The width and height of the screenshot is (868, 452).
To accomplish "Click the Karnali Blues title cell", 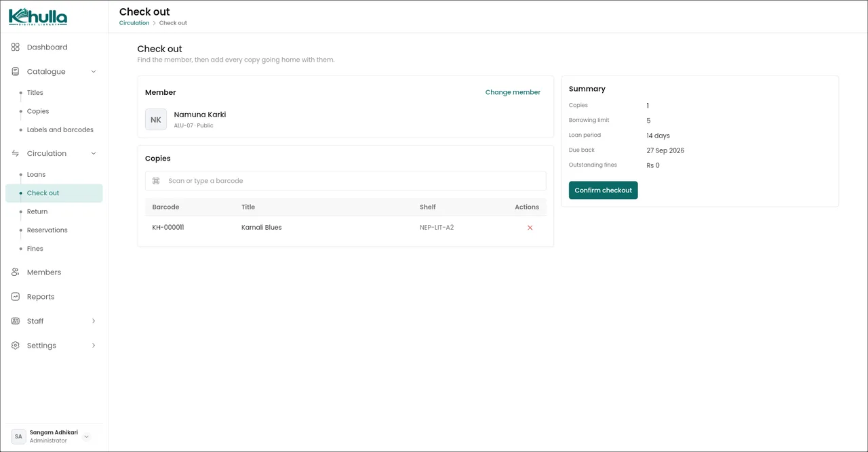I will pyautogui.click(x=262, y=228).
